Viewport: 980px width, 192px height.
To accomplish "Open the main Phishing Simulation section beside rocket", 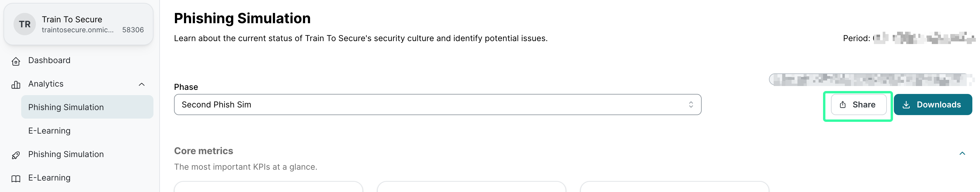I will (66, 154).
